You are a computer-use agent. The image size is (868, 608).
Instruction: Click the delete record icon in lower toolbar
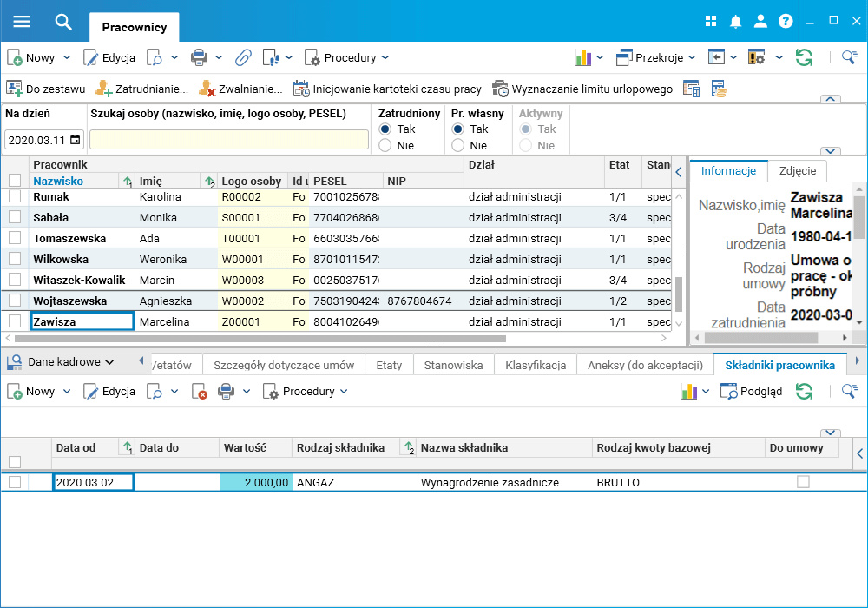coord(199,392)
